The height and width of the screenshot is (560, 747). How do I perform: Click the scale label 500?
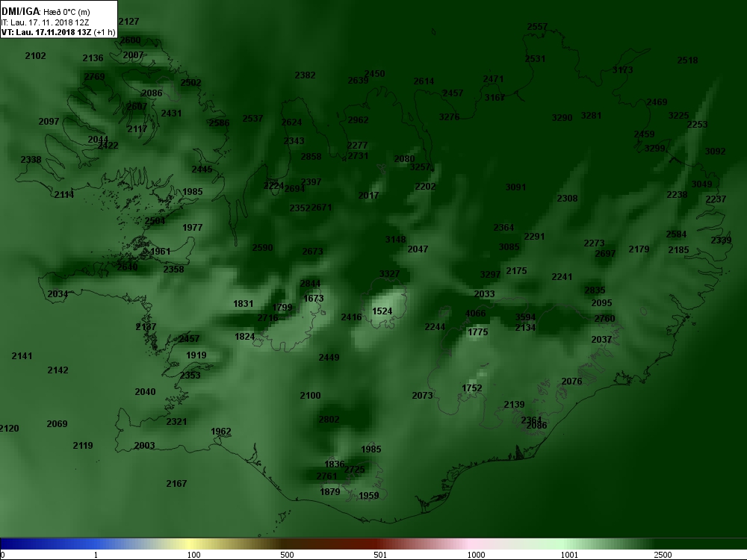(287, 555)
